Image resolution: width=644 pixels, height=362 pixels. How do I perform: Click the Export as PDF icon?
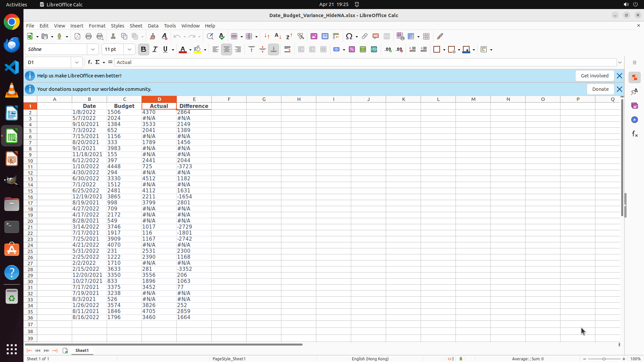[x=77, y=36]
